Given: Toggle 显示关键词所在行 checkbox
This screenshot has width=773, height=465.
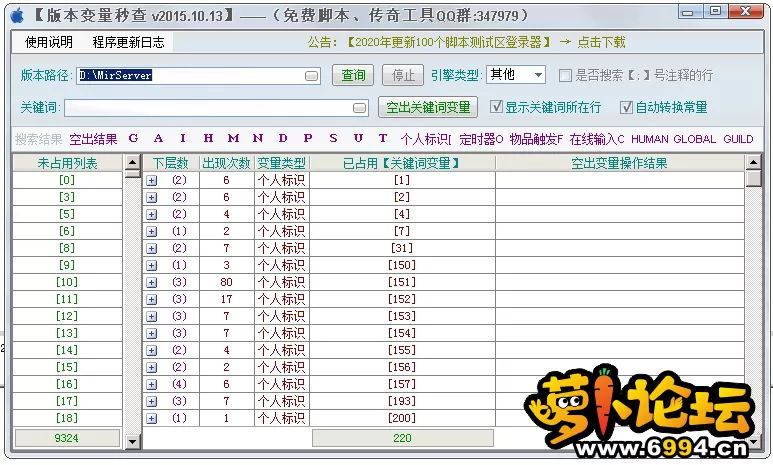Looking at the screenshot, I should coord(496,107).
